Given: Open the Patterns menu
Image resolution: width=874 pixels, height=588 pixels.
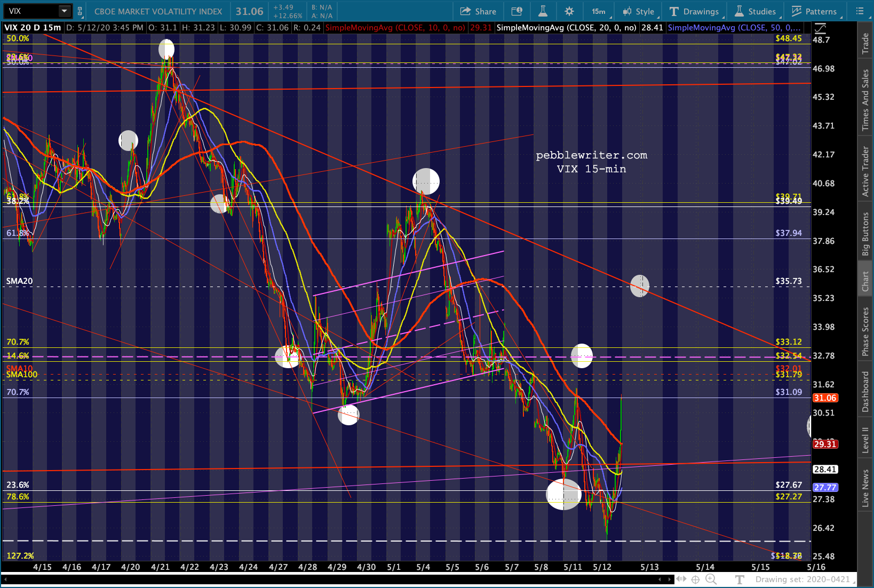Looking at the screenshot, I should (x=814, y=11).
